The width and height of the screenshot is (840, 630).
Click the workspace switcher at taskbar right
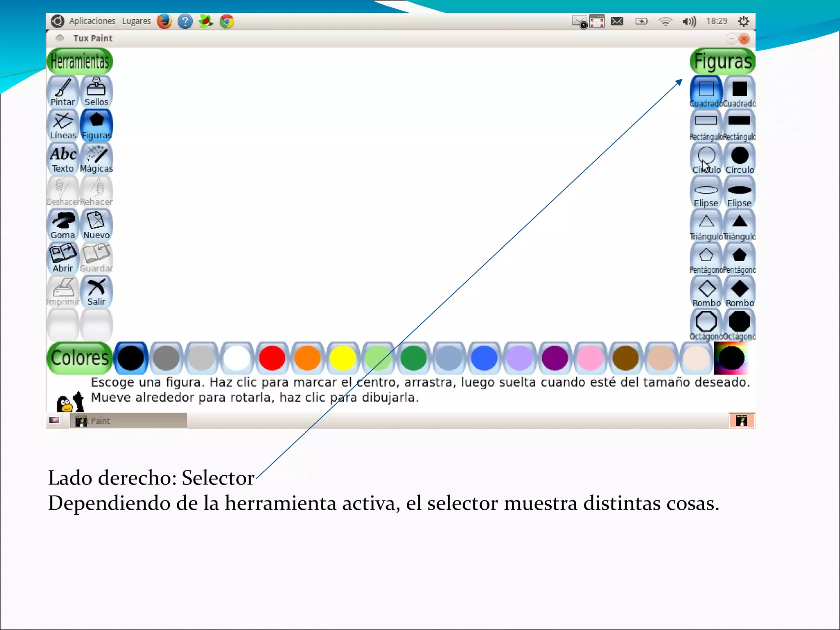742,421
